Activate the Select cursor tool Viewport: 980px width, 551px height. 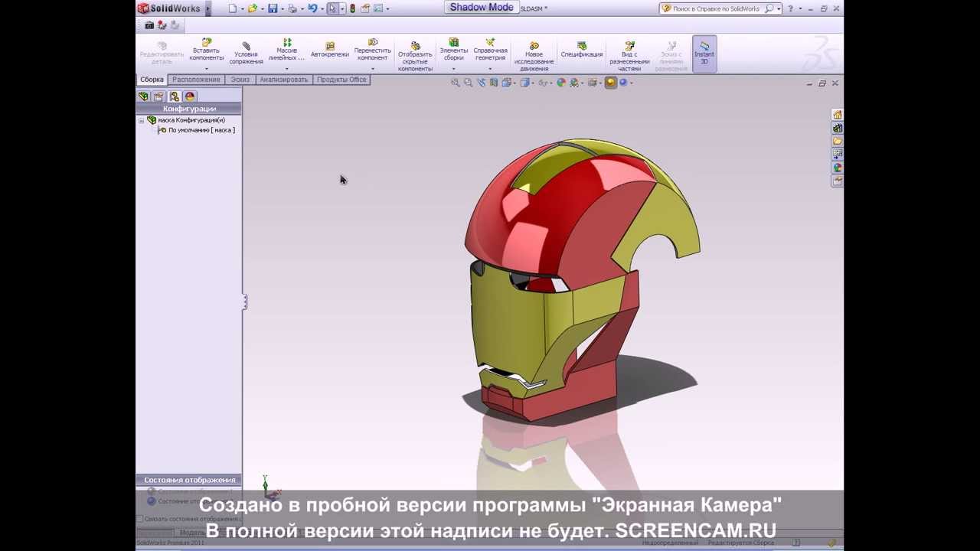point(333,8)
